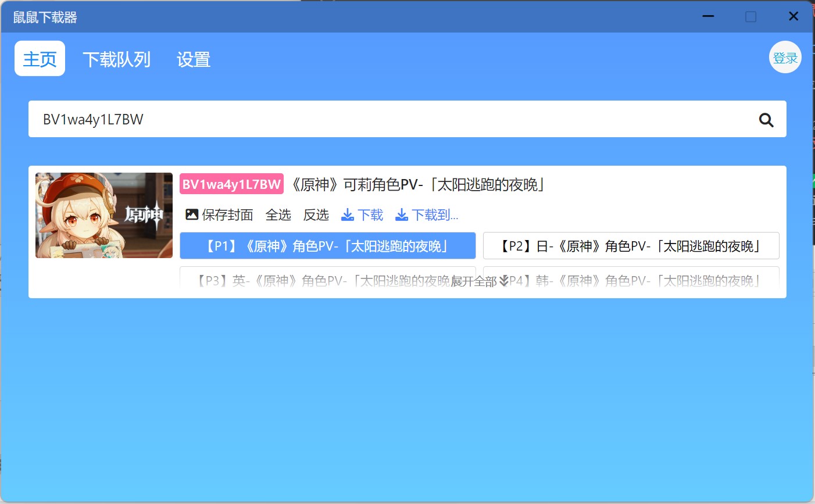Click the video title 可莉角色PV text
Viewport: 815px width, 504px height.
pyautogui.click(x=419, y=185)
